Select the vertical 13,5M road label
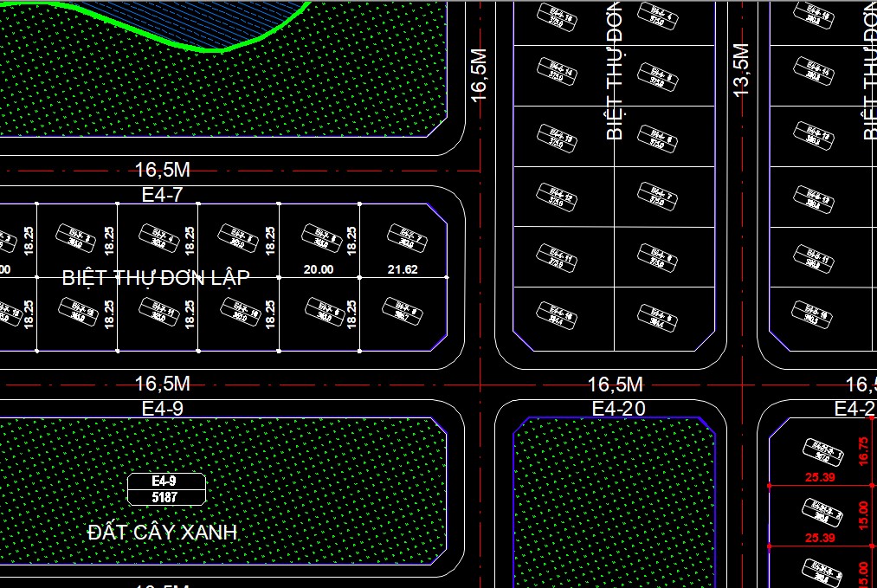Image resolution: width=877 pixels, height=588 pixels. tap(740, 69)
